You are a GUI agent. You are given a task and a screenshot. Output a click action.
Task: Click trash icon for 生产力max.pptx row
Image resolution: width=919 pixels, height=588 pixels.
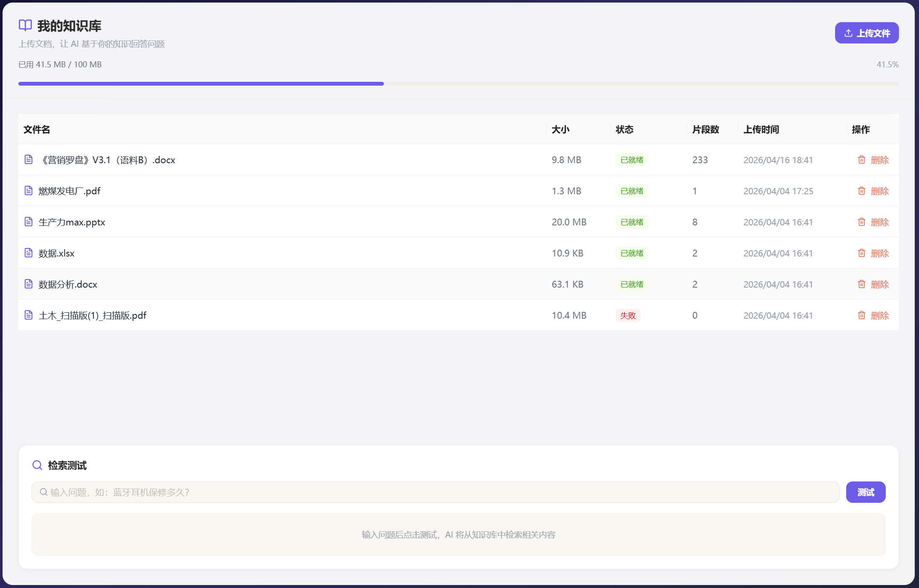(861, 222)
